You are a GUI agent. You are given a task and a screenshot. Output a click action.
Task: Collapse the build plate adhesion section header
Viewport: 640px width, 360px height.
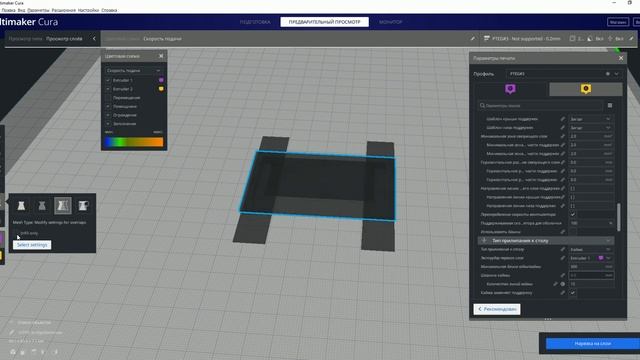(546, 240)
